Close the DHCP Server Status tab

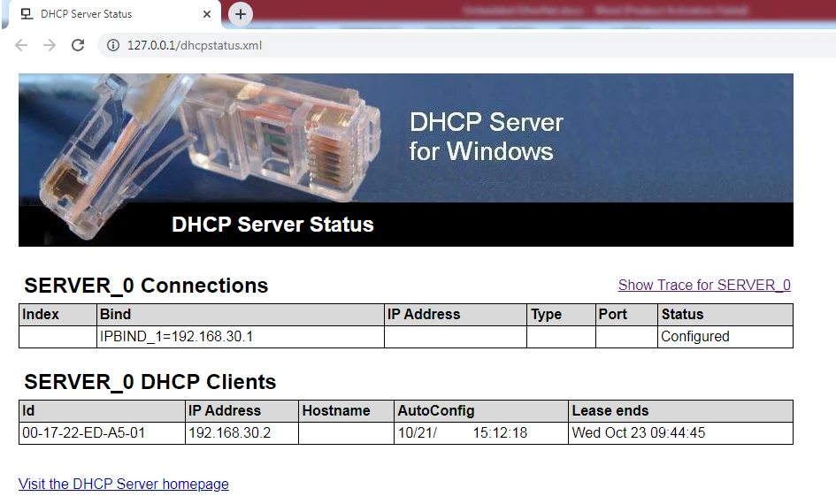pos(208,14)
